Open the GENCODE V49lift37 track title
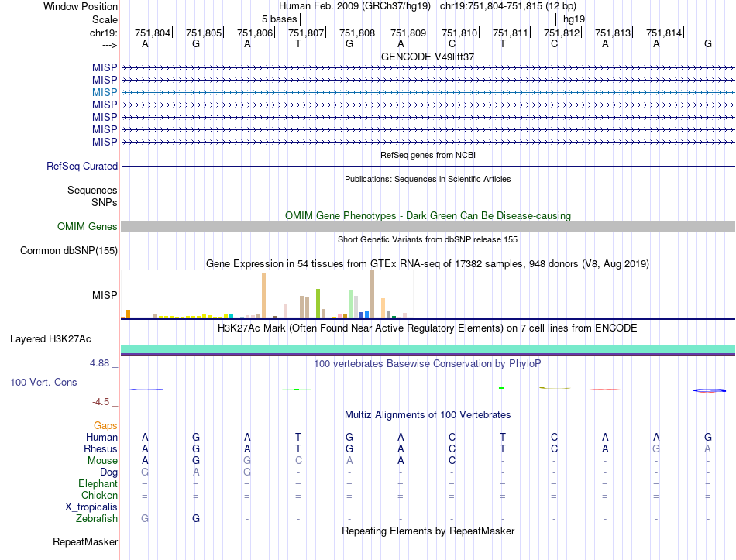Image resolution: width=736 pixels, height=560 pixels. 428,57
